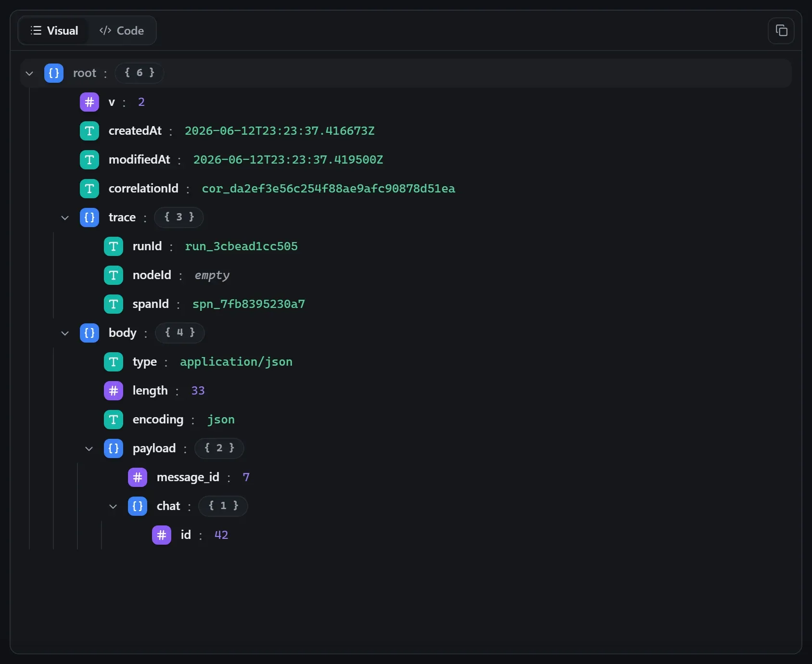Click the text icon beside type
Viewport: 812px width, 664px height.
coord(114,362)
